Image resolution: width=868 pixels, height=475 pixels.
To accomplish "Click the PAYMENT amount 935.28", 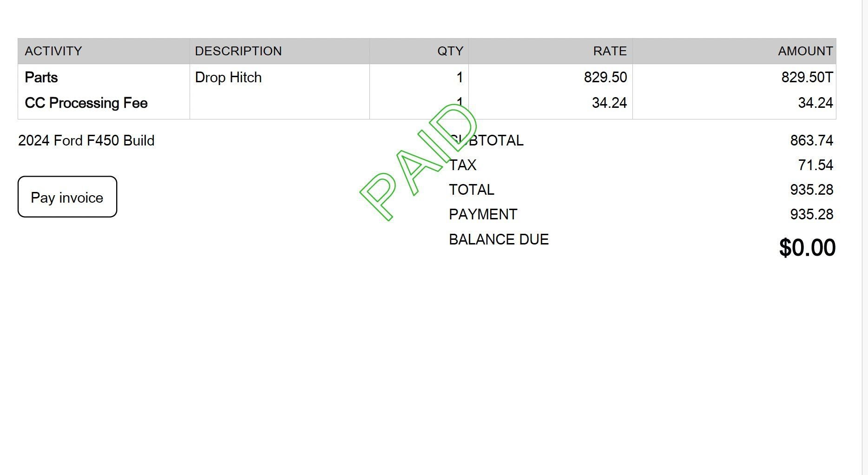I will [x=812, y=214].
